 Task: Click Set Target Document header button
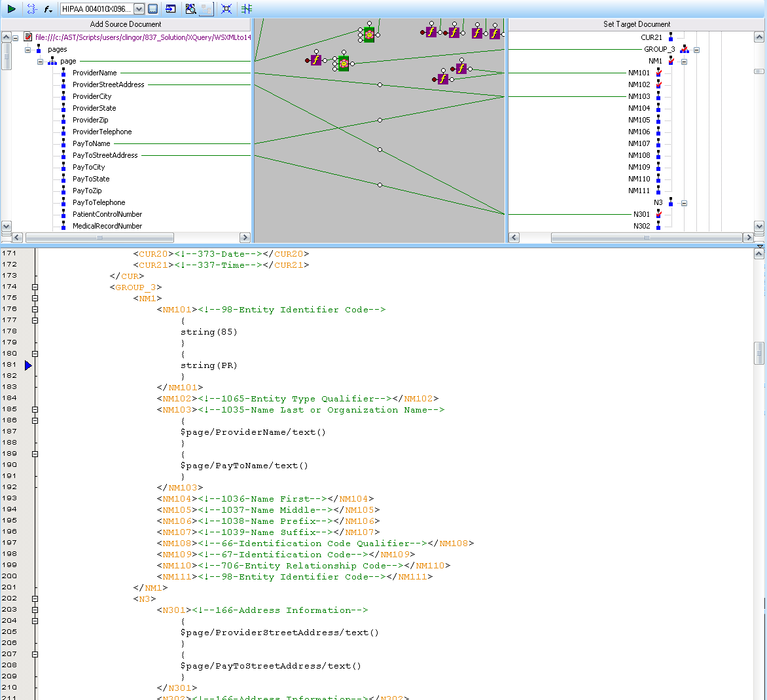[x=636, y=24]
